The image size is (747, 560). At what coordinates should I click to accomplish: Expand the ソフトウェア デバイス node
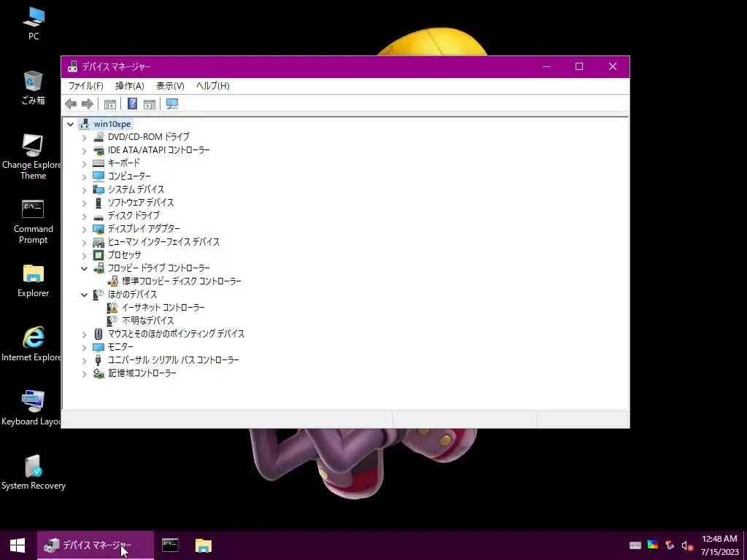85,203
